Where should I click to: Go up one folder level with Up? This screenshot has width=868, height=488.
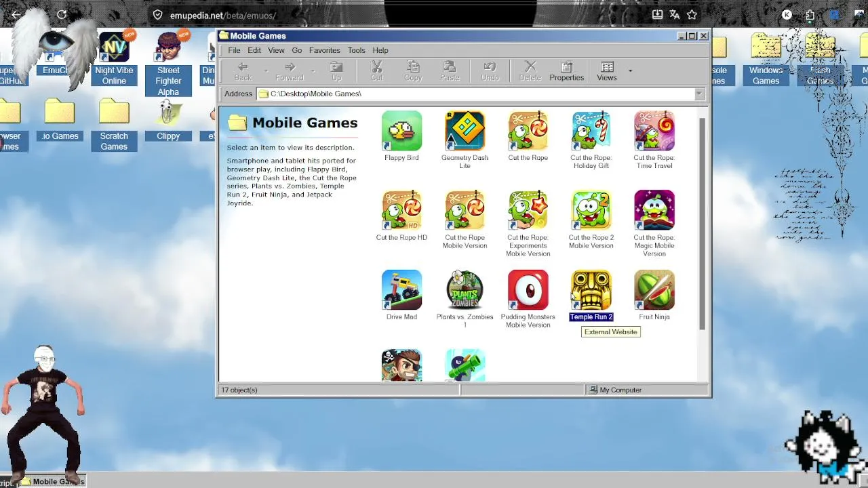(x=336, y=71)
